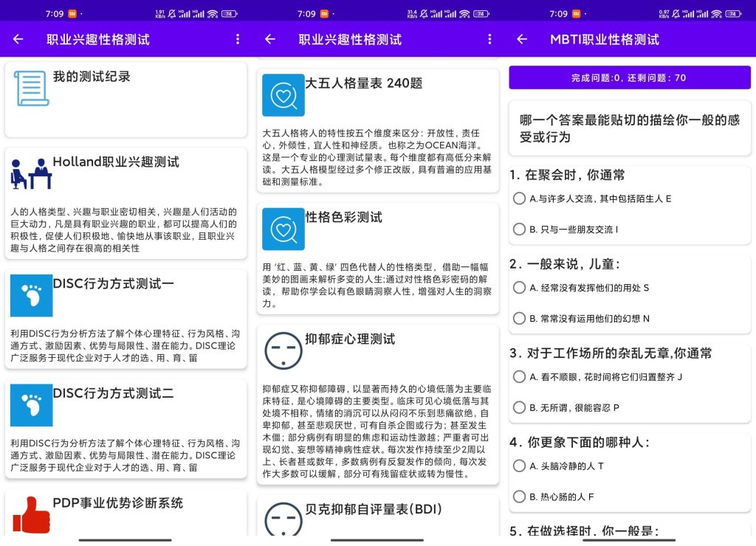Viewport: 756px width, 546px height.
Task: Tap battery icon in third screen status bar
Action: 733,14
